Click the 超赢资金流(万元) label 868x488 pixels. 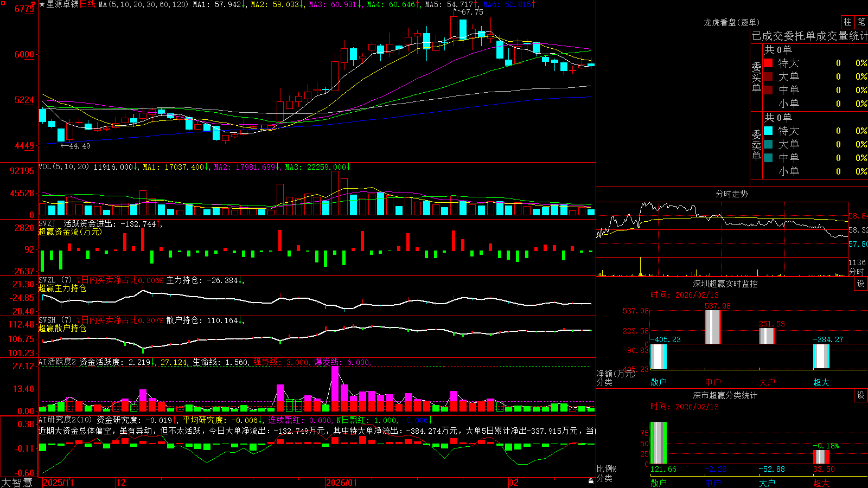[x=70, y=232]
